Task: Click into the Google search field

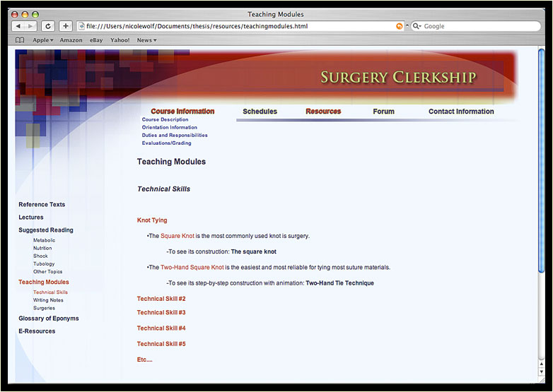Action: tap(476, 26)
